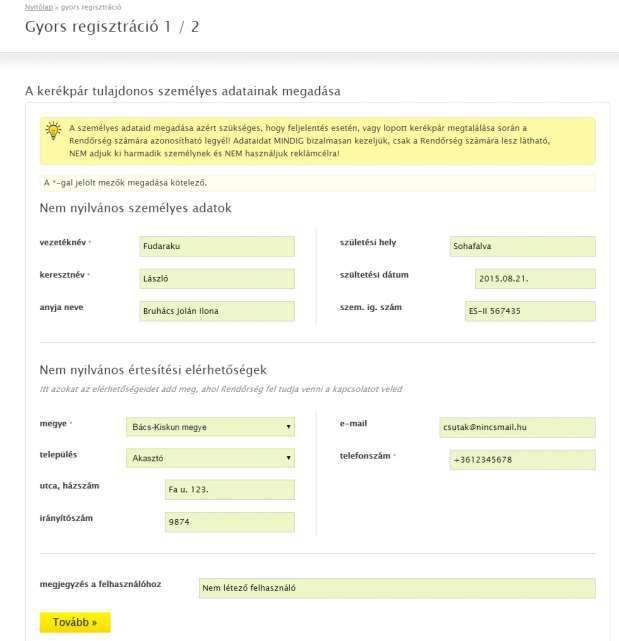Click the megjegyzés a felhasználóhoz text field
The height and width of the screenshot is (641, 619).
(x=397, y=588)
